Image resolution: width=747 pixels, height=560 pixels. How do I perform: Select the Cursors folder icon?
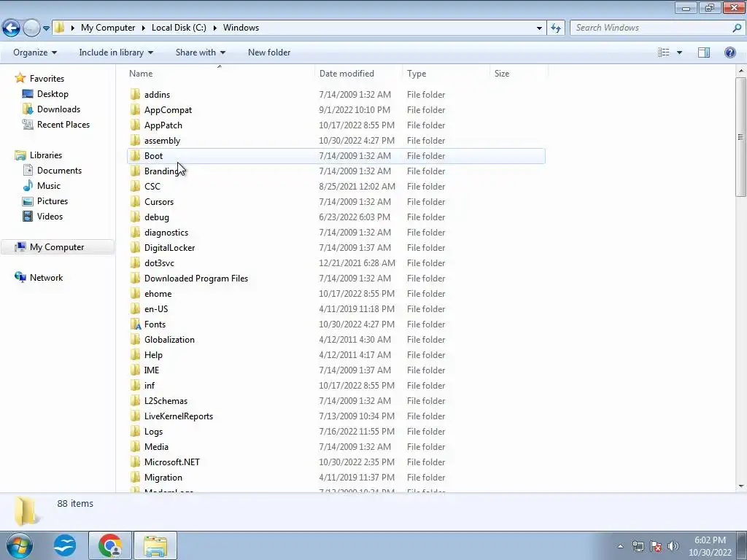[135, 201]
